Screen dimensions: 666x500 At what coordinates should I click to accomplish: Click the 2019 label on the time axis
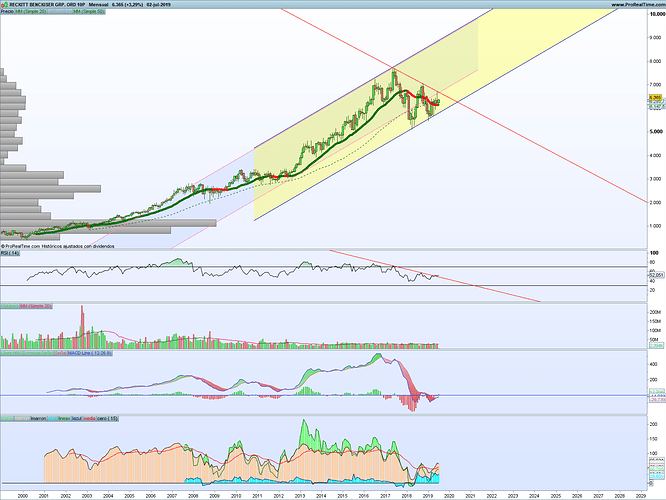pyautogui.click(x=428, y=496)
